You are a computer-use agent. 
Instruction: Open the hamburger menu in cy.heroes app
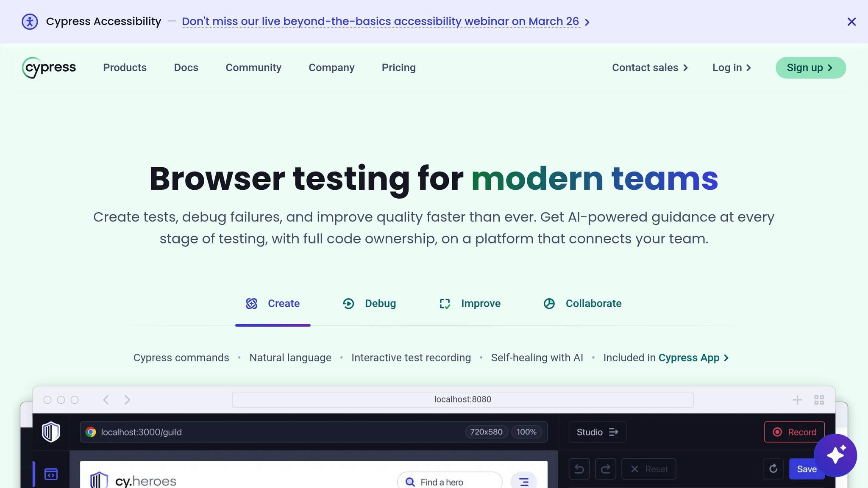pos(523,482)
